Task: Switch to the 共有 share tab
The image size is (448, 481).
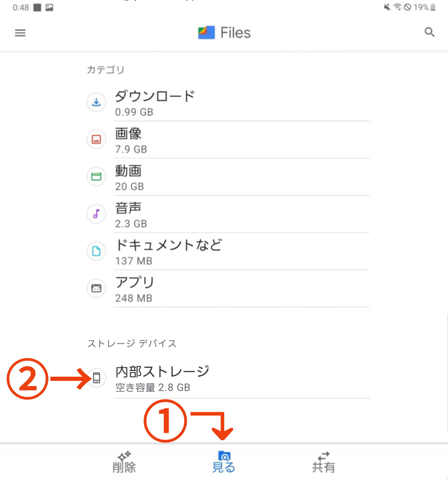Action: pyautogui.click(x=323, y=462)
